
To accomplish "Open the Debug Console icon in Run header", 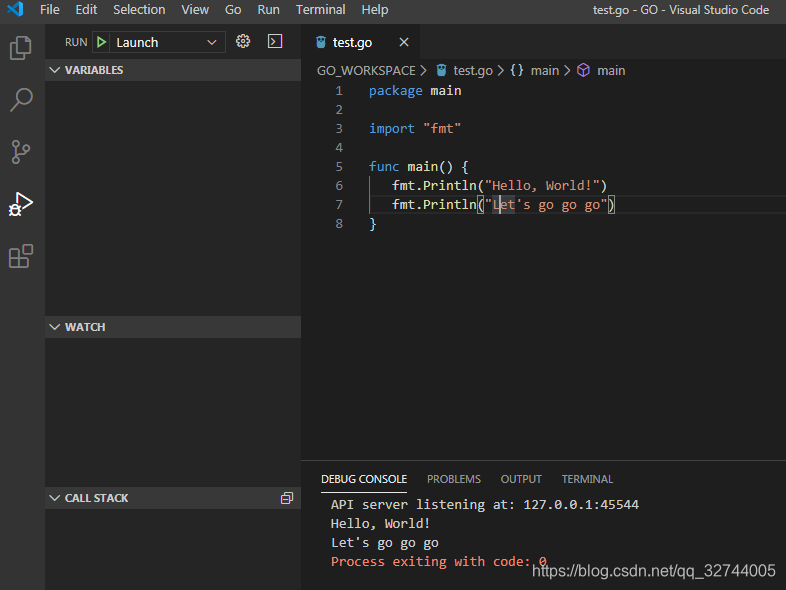I will (x=275, y=41).
